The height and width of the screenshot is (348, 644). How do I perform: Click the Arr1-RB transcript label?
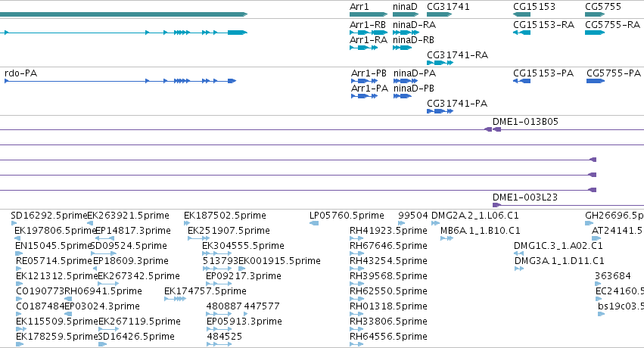click(368, 25)
